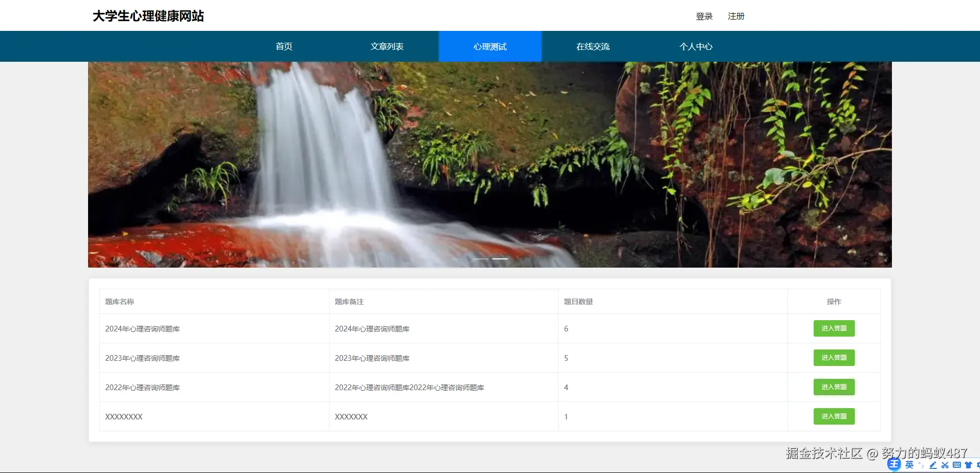Image resolution: width=980 pixels, height=473 pixels.
Task: Click the 登录 link
Action: coord(704,16)
